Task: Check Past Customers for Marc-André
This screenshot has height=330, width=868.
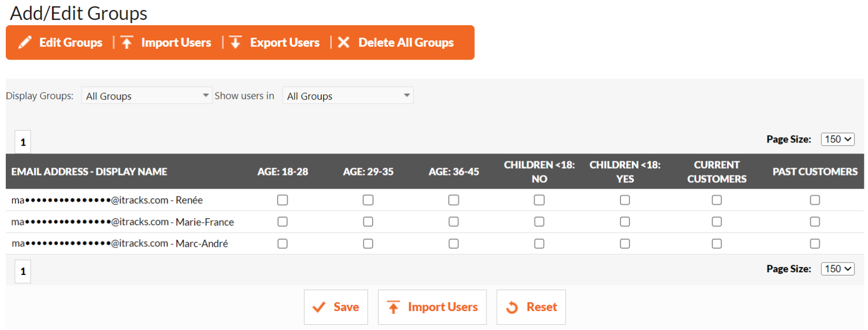Action: coord(815,244)
